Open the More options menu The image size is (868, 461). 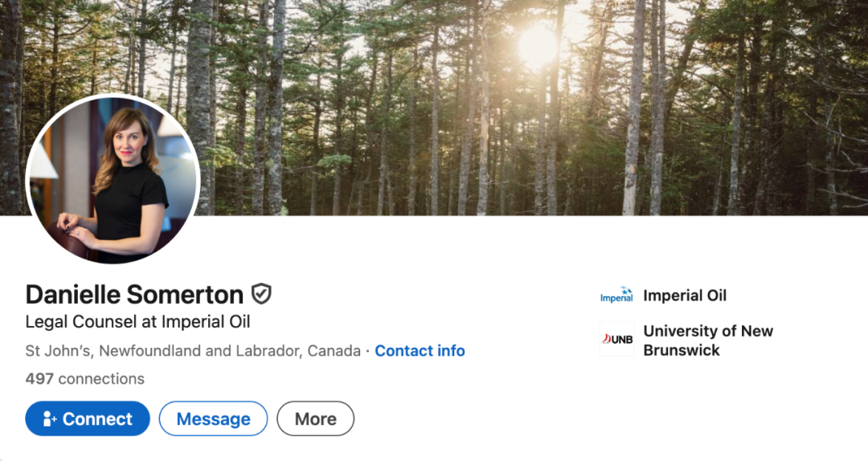(315, 418)
